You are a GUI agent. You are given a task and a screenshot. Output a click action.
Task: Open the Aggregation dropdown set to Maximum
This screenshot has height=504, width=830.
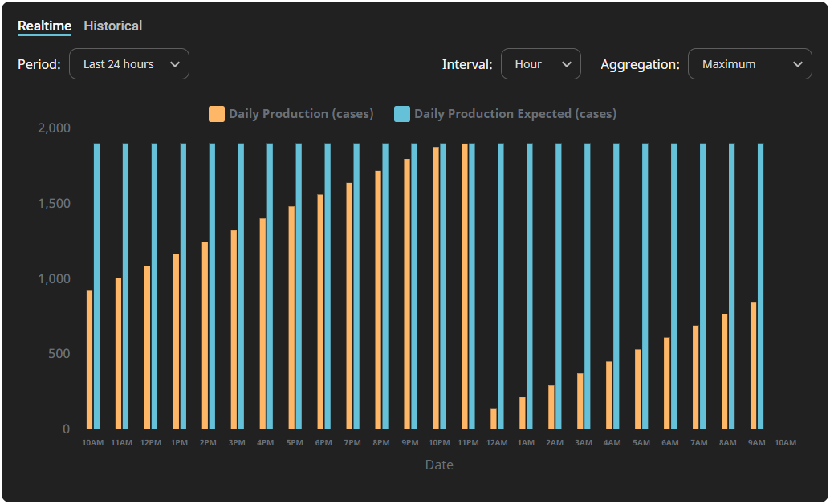coord(749,64)
